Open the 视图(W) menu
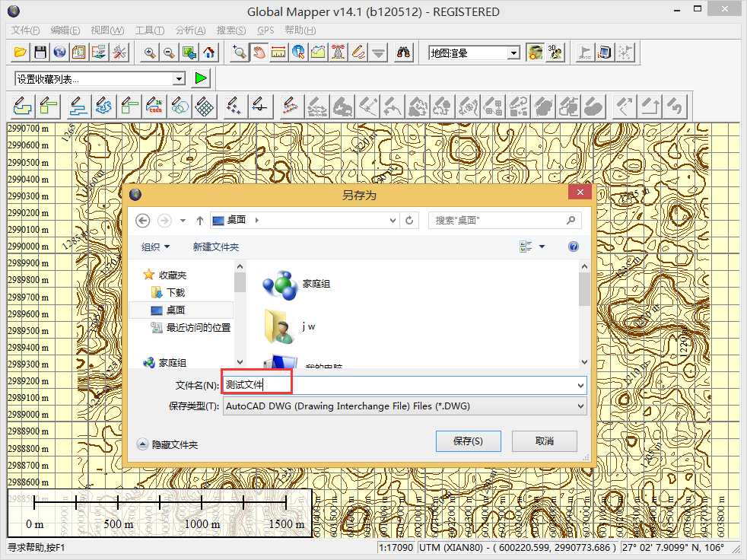 (x=107, y=30)
